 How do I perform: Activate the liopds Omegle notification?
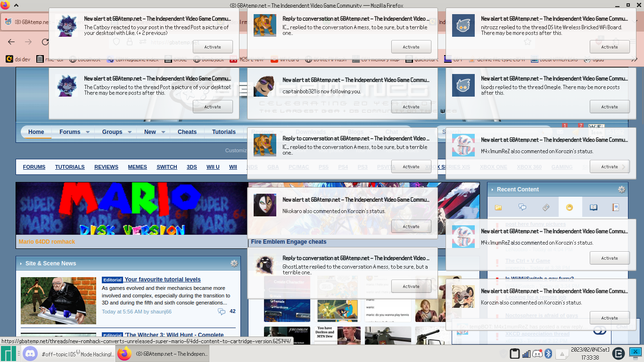610,107
